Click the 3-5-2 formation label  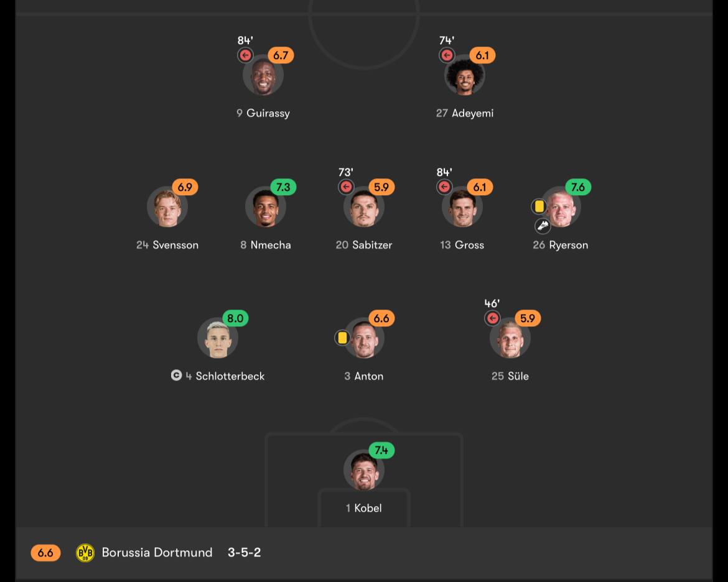[244, 553]
